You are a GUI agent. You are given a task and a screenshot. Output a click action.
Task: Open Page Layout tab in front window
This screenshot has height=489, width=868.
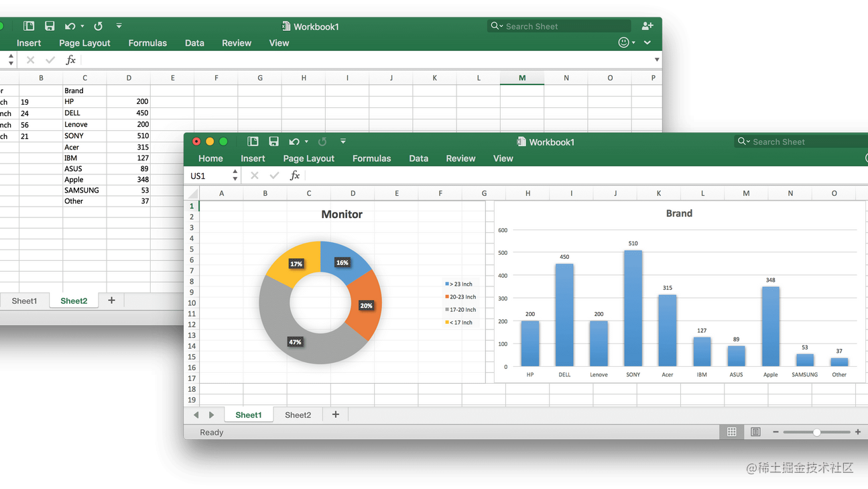pyautogui.click(x=308, y=158)
